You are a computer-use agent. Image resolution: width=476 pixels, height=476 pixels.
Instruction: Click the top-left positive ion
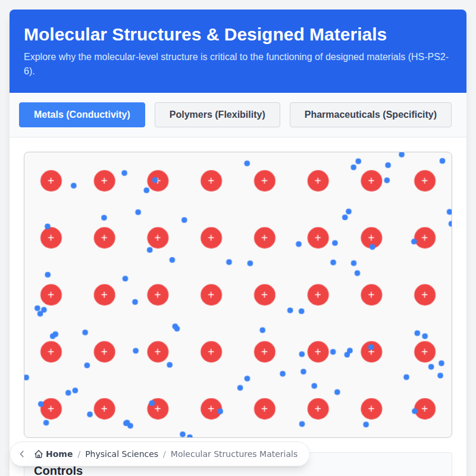(x=51, y=181)
